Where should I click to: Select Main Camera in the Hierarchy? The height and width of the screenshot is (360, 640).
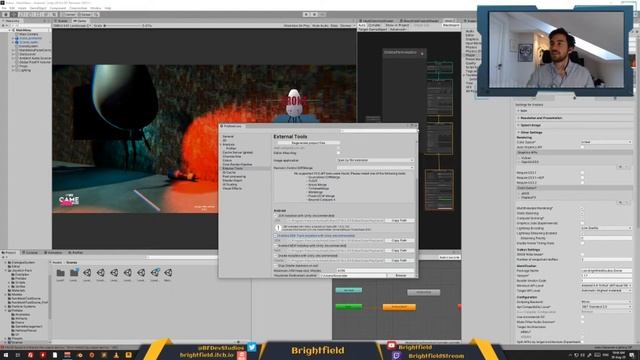(29, 34)
